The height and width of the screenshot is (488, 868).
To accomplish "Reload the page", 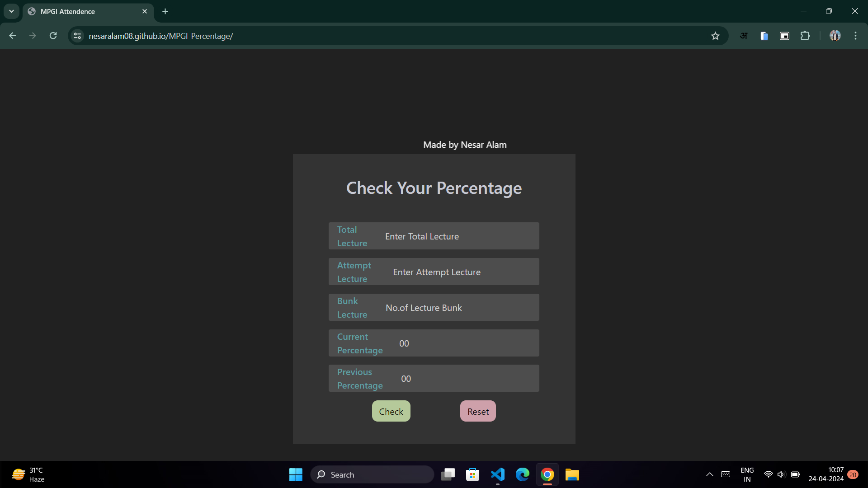I will coord(53,36).
